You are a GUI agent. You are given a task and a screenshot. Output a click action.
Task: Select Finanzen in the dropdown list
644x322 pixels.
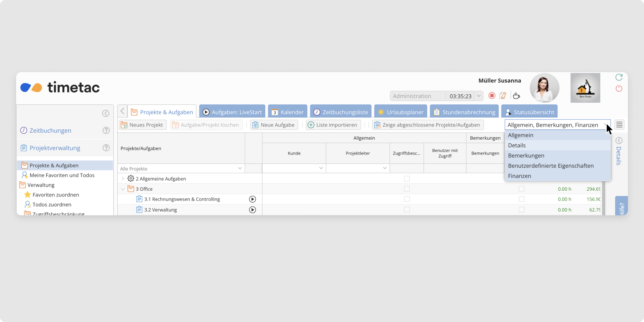[x=519, y=176]
